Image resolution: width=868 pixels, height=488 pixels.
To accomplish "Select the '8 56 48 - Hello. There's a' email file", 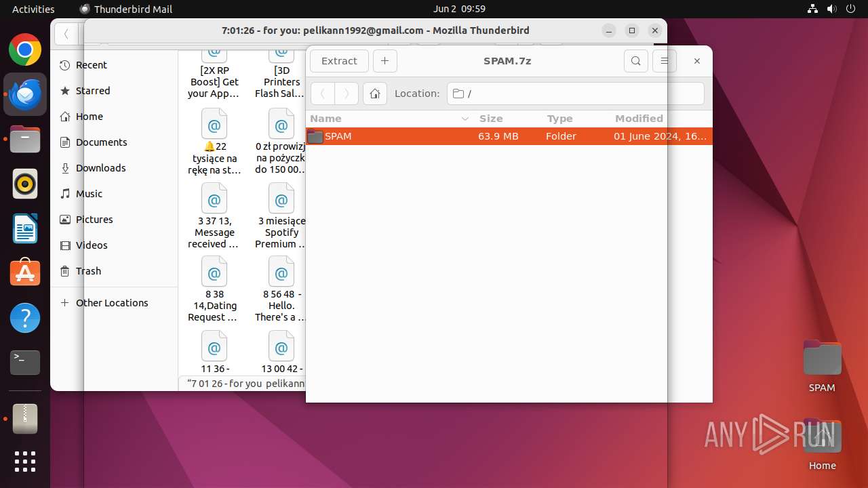I will (x=281, y=289).
